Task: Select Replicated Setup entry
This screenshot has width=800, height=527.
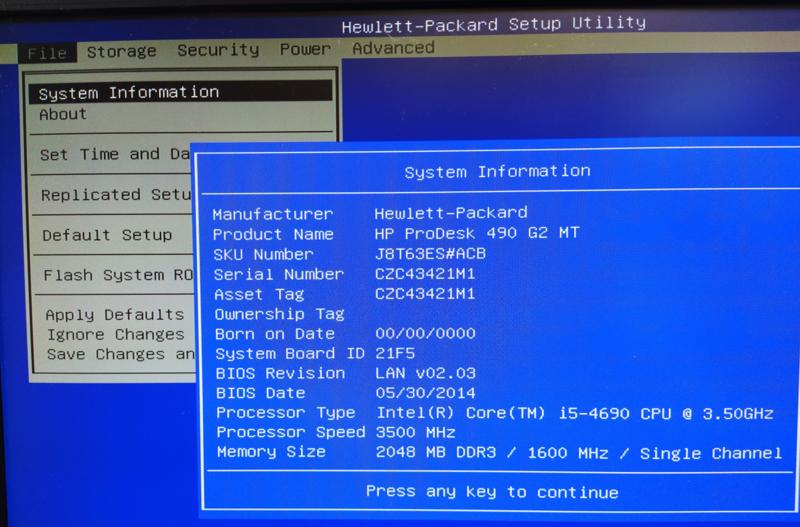Action: pos(116,195)
